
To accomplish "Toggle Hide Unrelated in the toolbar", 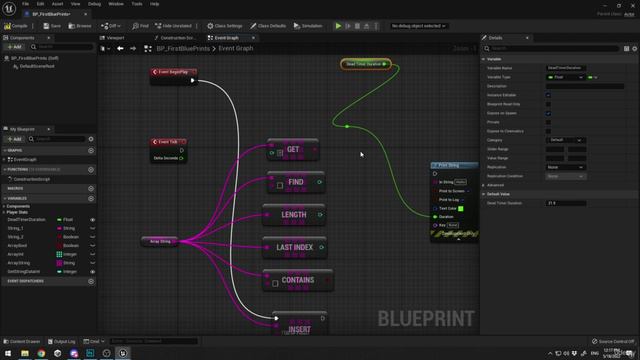I will (x=173, y=26).
